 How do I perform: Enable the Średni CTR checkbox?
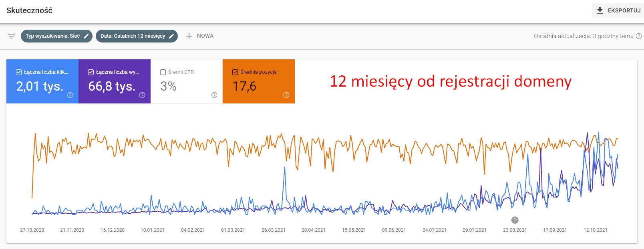point(163,72)
